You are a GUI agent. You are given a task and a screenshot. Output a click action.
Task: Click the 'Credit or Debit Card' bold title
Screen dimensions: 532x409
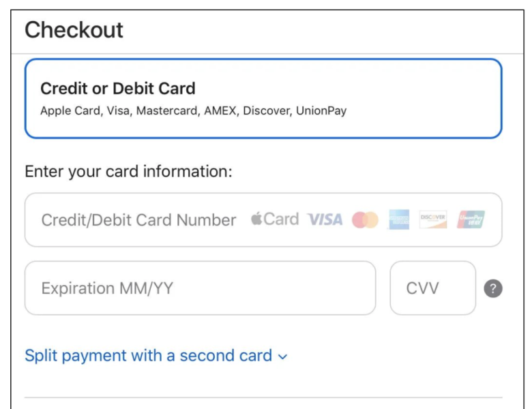tap(118, 89)
